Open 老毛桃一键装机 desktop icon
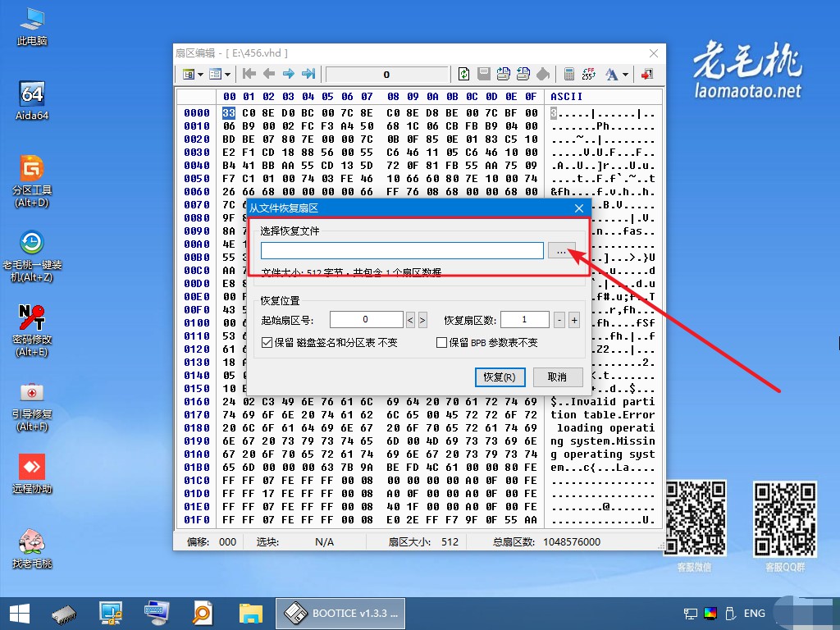The width and height of the screenshot is (840, 630). pyautogui.click(x=32, y=256)
